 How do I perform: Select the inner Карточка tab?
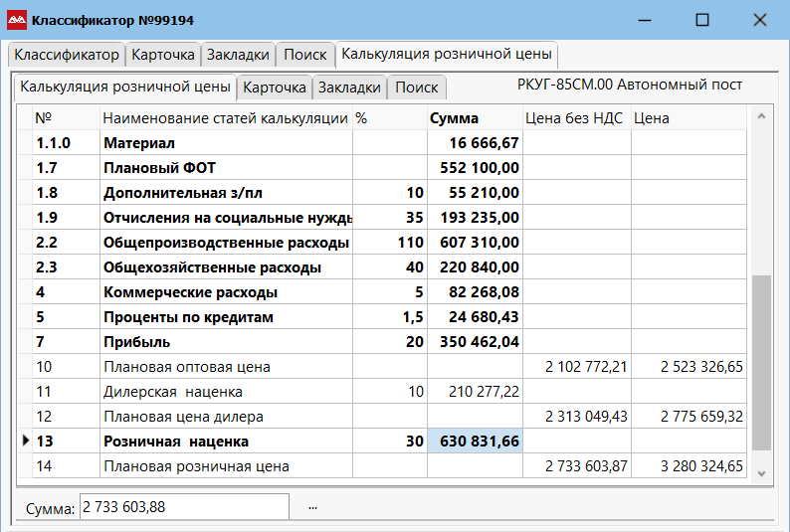click(x=275, y=88)
